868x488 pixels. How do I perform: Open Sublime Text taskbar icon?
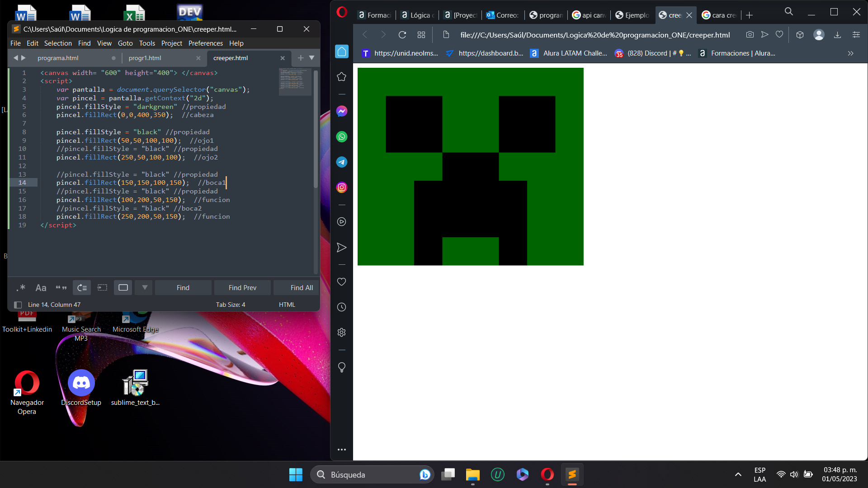(x=572, y=474)
